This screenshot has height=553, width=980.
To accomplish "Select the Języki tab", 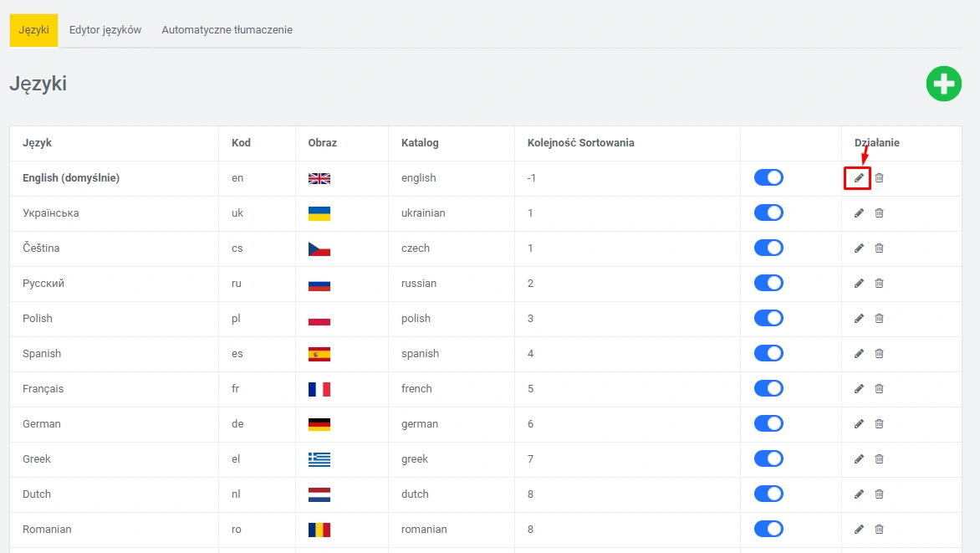I will [33, 30].
